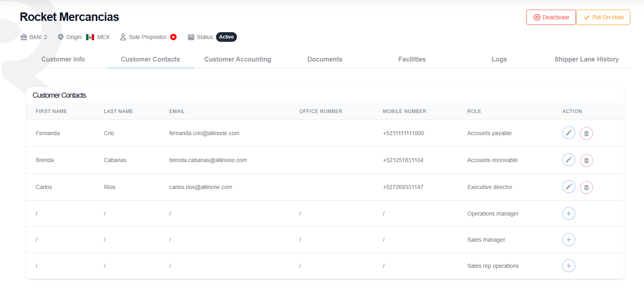Click the Accounts receivable role cell
Viewport: 644px width, 300px height.
[x=492, y=160]
